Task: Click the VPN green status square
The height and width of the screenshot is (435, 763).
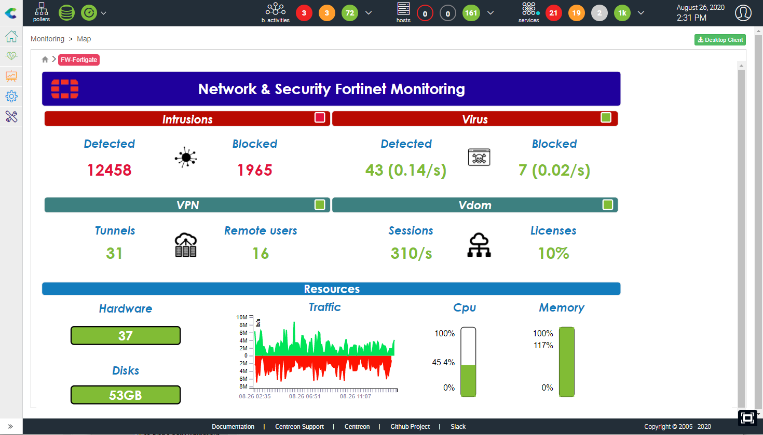Action: point(320,204)
